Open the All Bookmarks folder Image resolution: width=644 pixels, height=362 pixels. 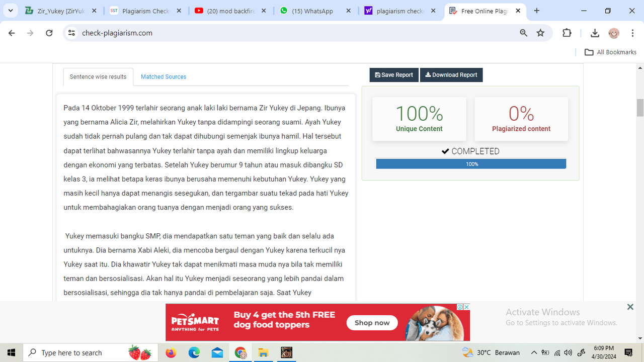610,52
